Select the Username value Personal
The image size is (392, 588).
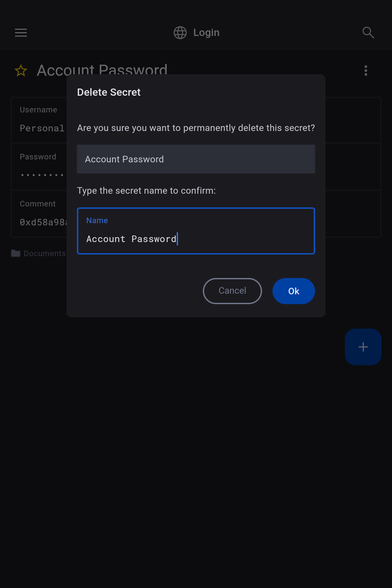[x=42, y=128]
